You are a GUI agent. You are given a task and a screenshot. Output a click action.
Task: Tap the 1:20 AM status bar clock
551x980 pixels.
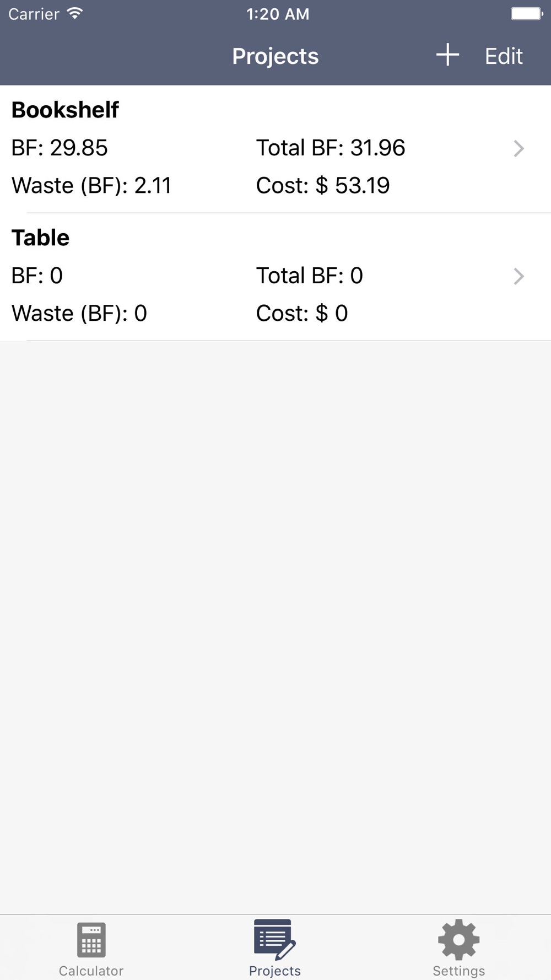(277, 14)
